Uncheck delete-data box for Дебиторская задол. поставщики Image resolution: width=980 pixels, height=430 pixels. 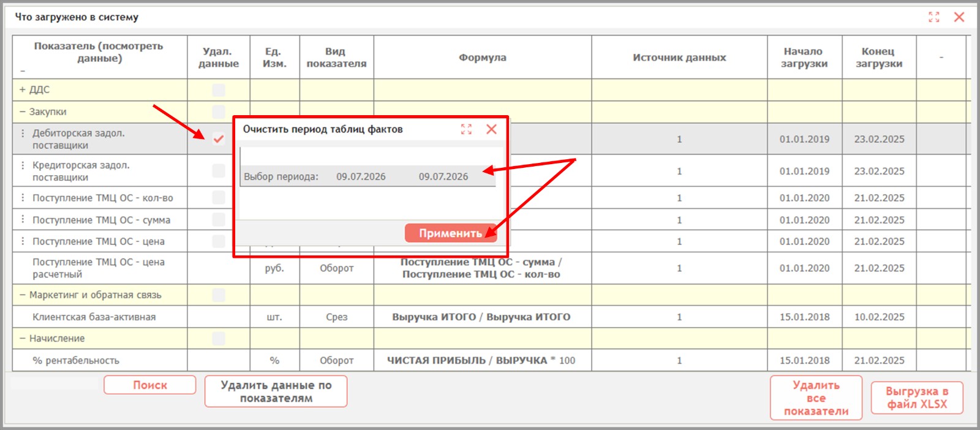[218, 139]
